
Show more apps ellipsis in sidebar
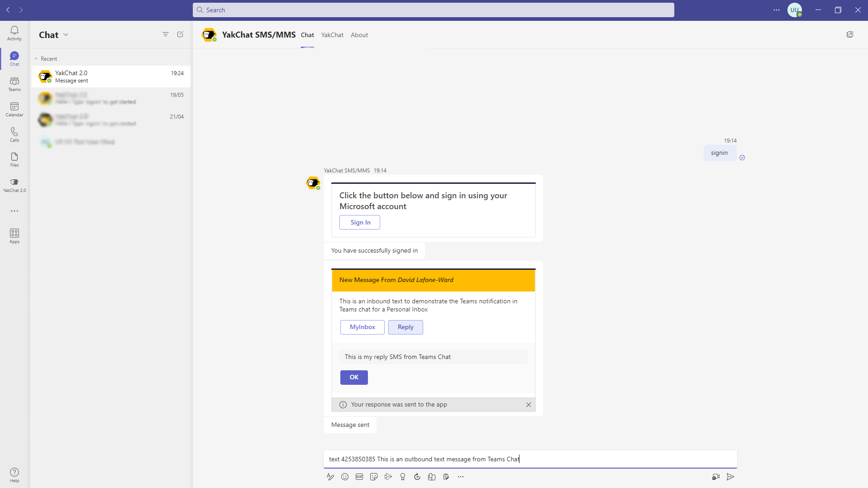click(14, 211)
